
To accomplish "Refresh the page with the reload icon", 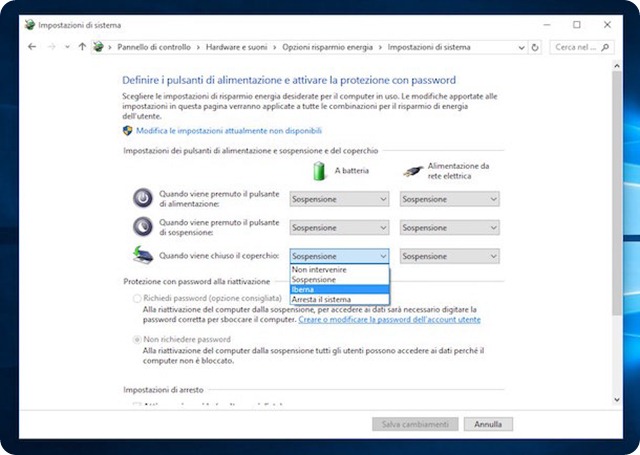I will click(x=535, y=47).
